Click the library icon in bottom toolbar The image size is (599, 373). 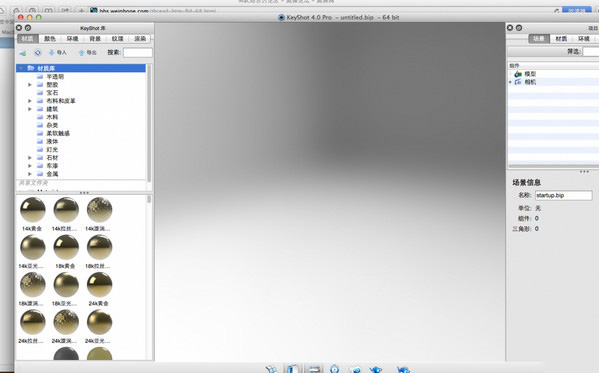pos(293,369)
